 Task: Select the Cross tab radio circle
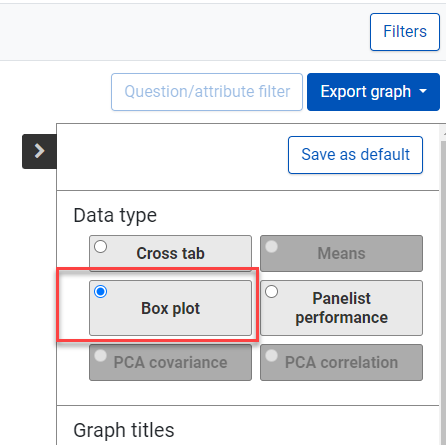100,247
